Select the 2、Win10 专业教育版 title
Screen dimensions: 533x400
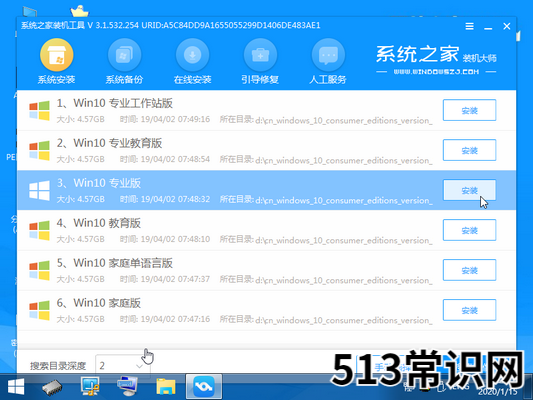click(109, 143)
